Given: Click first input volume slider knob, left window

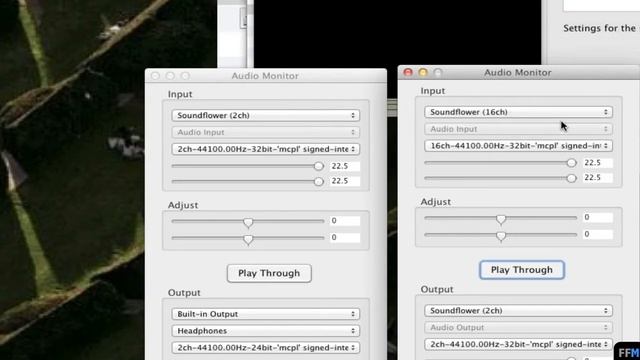Looking at the screenshot, I should (319, 166).
